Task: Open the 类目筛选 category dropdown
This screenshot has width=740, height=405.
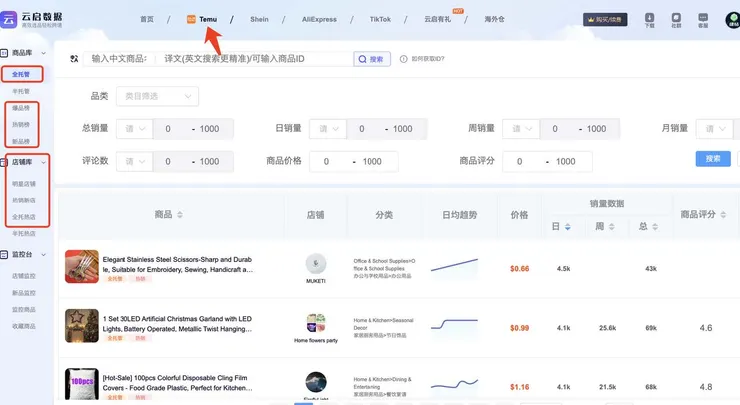Action: 157,96
